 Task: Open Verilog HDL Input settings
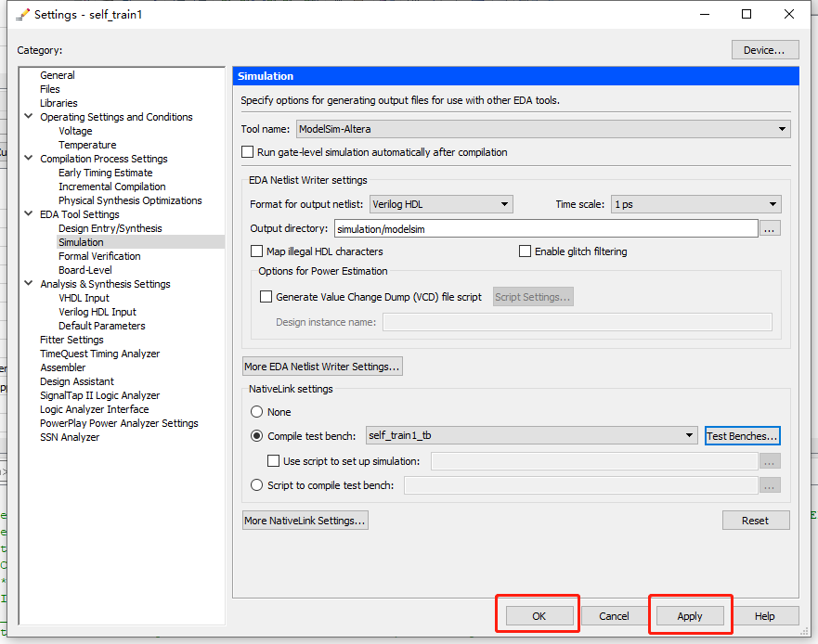point(97,312)
